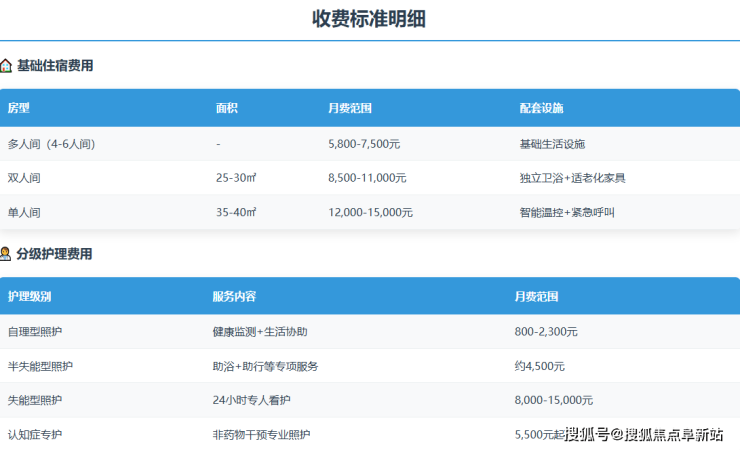Click the 智能温控+紧急呼叫 facilities cell
740x450 pixels.
click(566, 212)
